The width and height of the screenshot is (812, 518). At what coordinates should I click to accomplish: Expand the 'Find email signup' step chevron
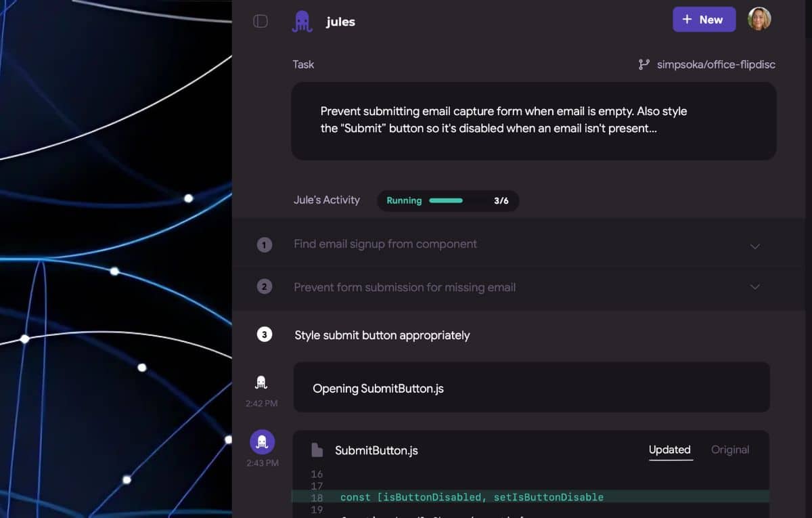[755, 246]
